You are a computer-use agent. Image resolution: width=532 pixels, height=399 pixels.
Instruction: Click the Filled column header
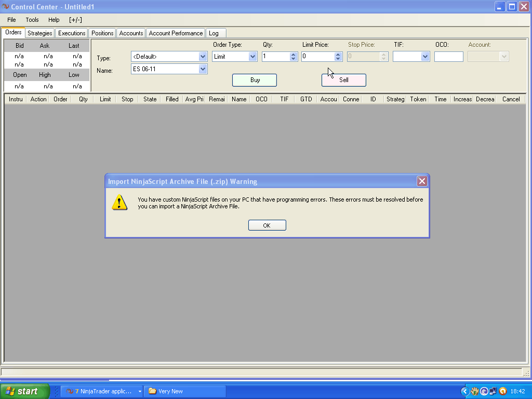point(172,99)
